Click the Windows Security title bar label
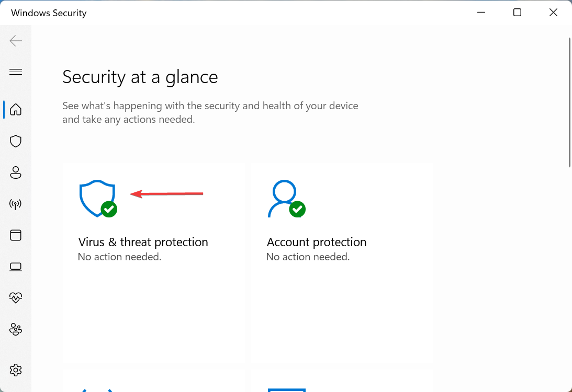The image size is (572, 392). (49, 13)
